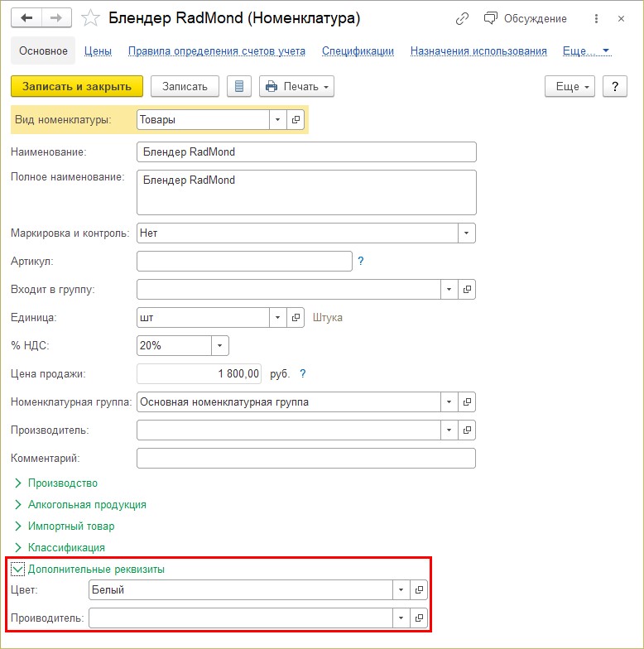This screenshot has height=649, width=644.
Task: Click into the Комментарий input field
Action: click(305, 458)
